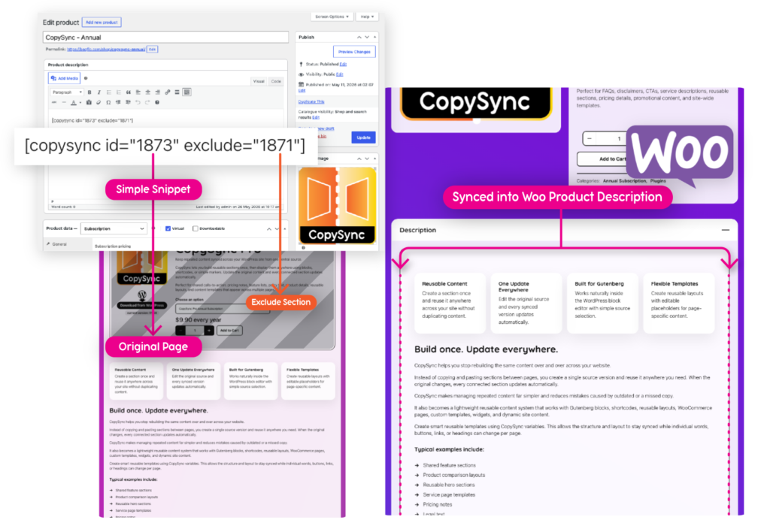This screenshot has height=532, width=770.
Task: Edit the permalink
Action: coord(152,49)
